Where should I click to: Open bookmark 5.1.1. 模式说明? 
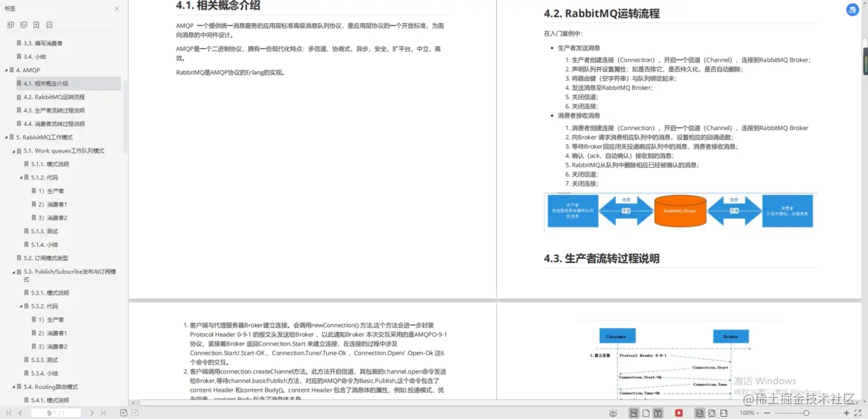tap(50, 164)
